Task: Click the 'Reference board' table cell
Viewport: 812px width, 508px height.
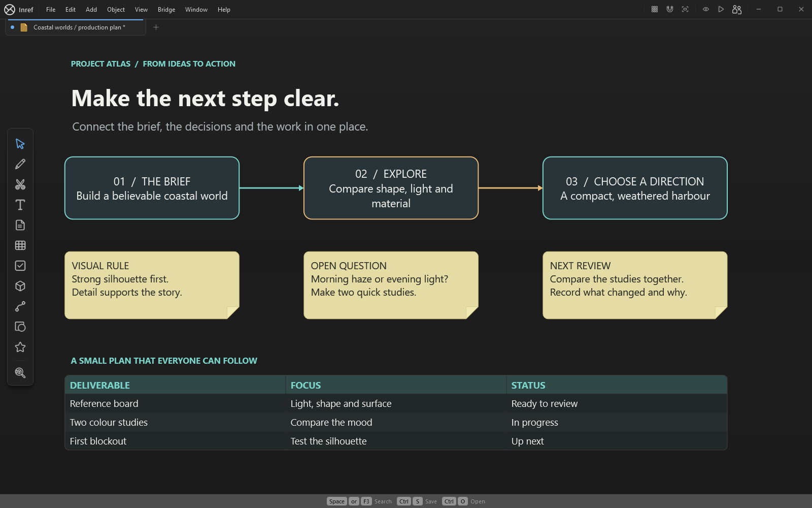Action: 175,403
